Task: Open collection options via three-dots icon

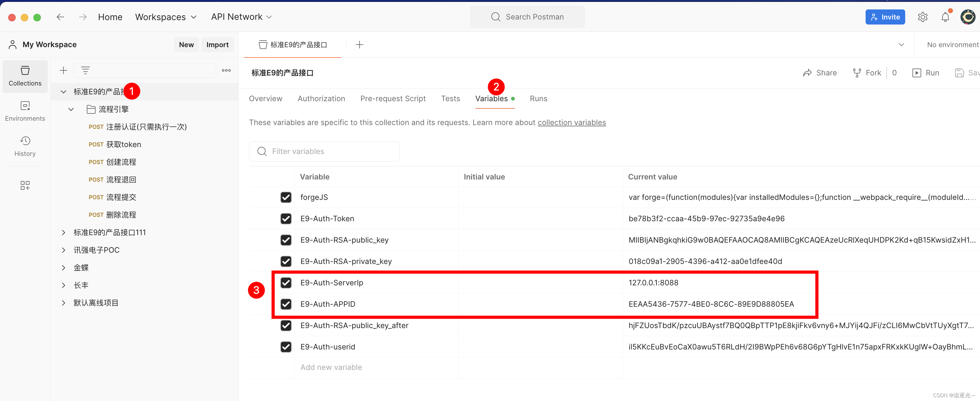Action: pyautogui.click(x=226, y=70)
